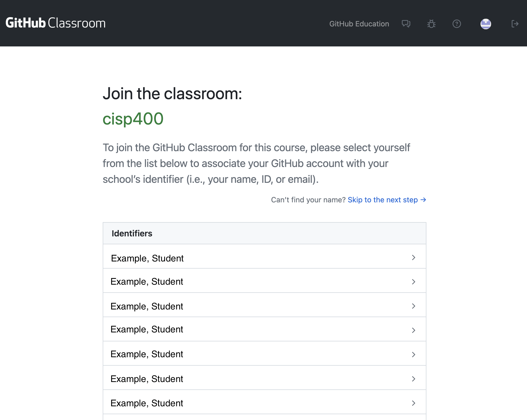Click the GitHub Classroom logo
This screenshot has height=420, width=527.
click(55, 23)
